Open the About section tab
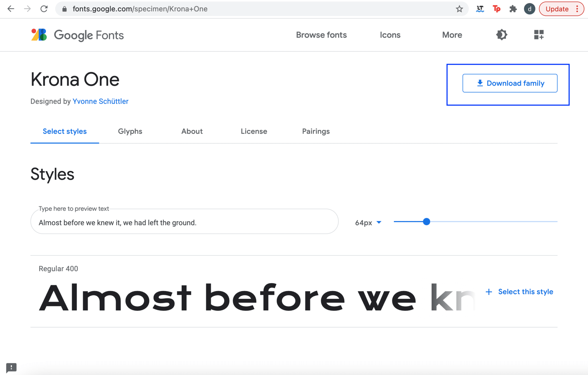Image resolution: width=588 pixels, height=375 pixels. [x=192, y=131]
